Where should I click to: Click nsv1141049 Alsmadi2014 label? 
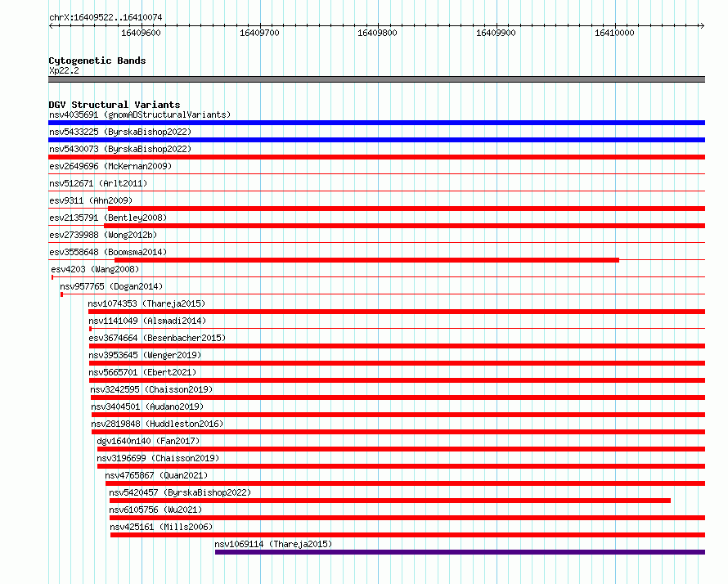(x=147, y=321)
